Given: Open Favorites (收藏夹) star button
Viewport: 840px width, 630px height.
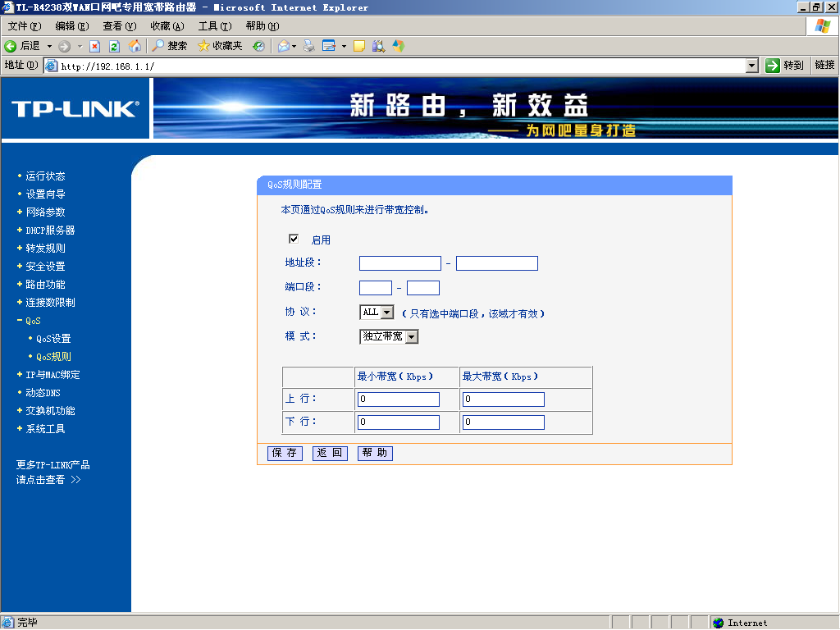Looking at the screenshot, I should (x=220, y=46).
